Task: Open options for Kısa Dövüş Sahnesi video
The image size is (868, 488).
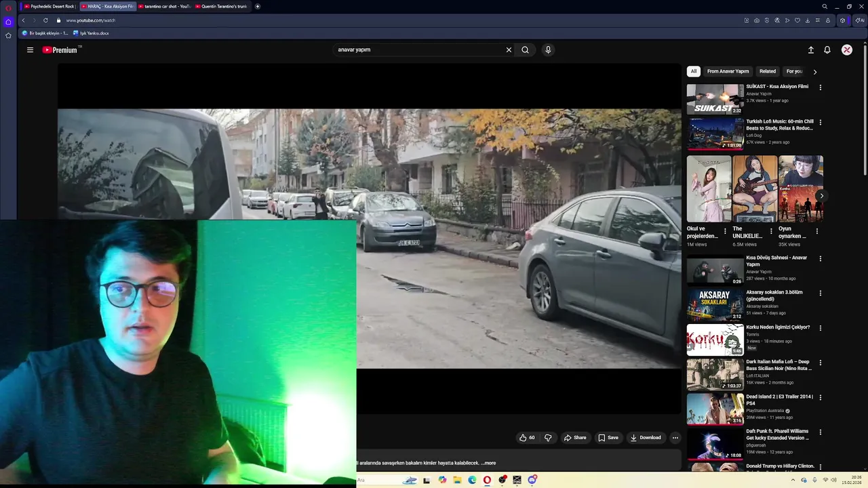Action: pyautogui.click(x=821, y=259)
